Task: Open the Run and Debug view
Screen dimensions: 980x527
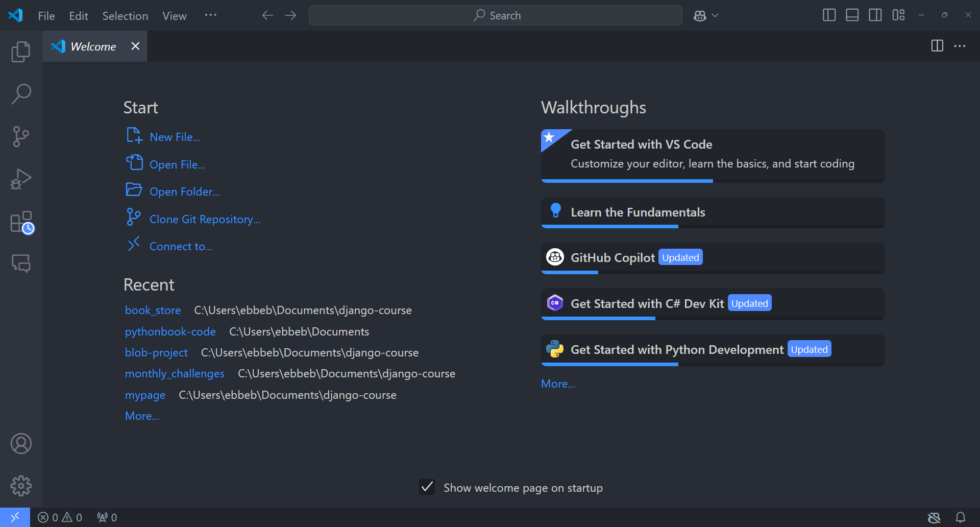Action: (21, 179)
